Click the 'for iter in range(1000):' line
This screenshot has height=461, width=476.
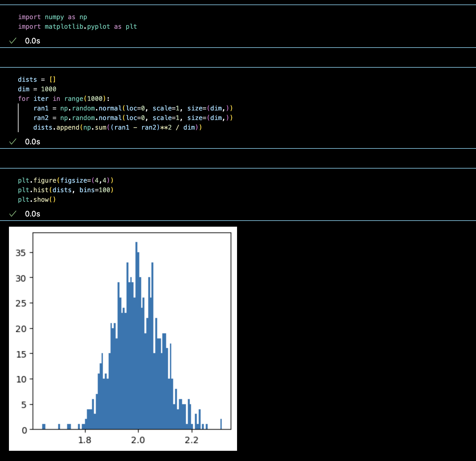[x=64, y=99]
